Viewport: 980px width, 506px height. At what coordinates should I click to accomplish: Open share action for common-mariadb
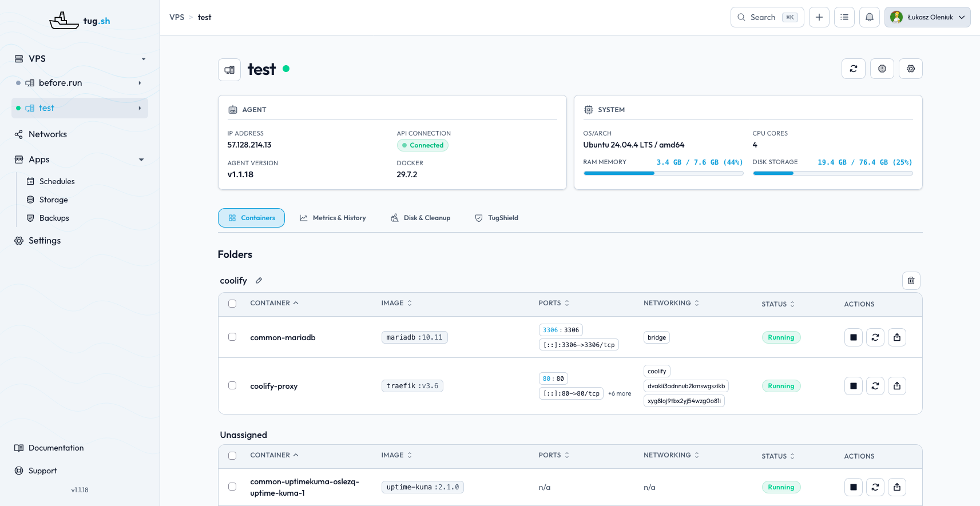click(896, 337)
